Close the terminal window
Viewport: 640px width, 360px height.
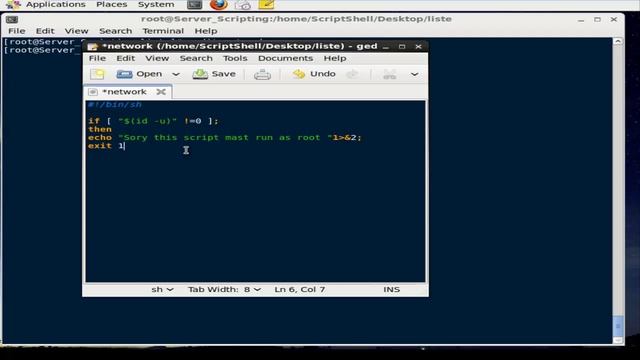click(x=613, y=20)
